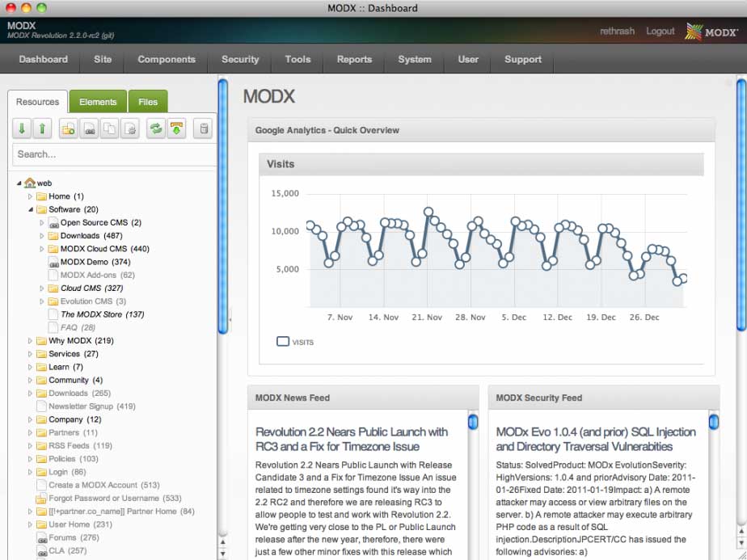Click the resource tree vertical scrollbar thumb
The height and width of the screenshot is (560, 747).
tap(222, 207)
